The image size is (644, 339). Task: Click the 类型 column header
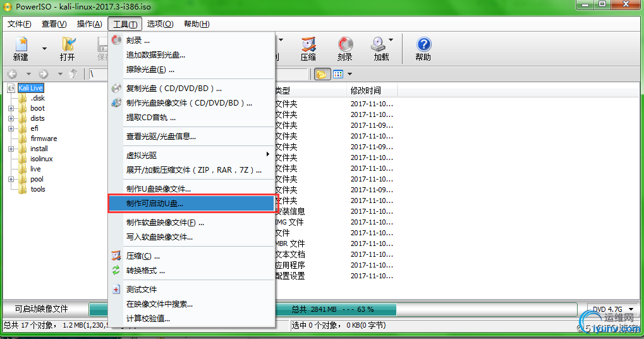tap(310, 90)
